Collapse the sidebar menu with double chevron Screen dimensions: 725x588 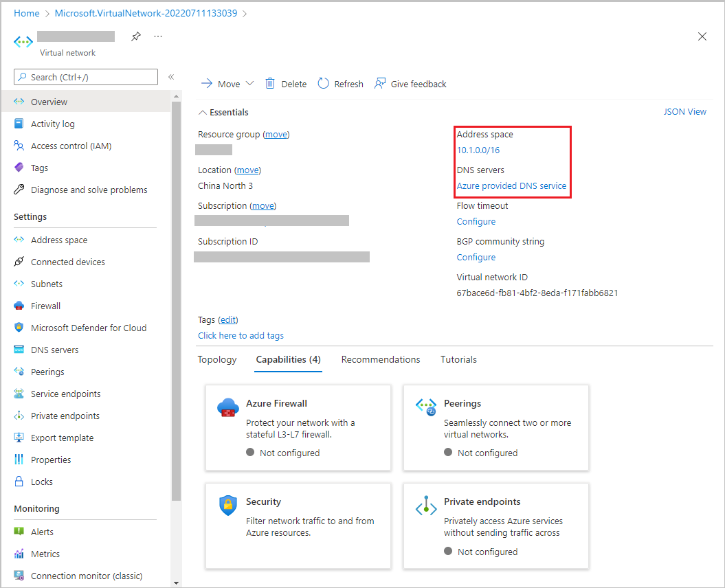(171, 77)
